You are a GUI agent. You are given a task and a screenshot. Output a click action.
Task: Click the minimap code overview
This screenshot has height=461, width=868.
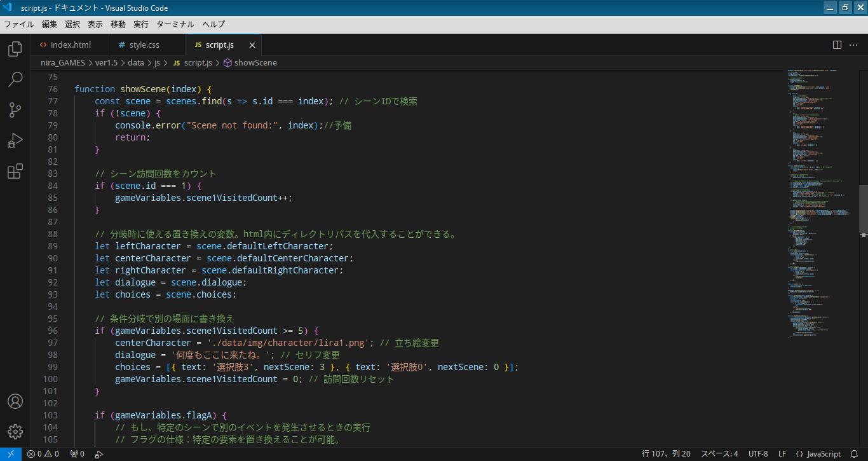click(820, 191)
